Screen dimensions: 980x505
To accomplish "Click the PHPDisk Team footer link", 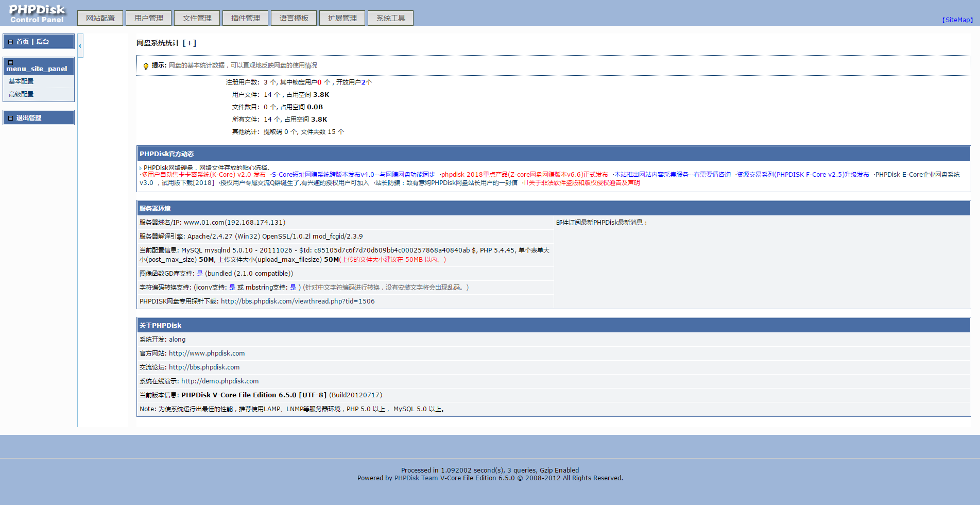I will (x=416, y=478).
